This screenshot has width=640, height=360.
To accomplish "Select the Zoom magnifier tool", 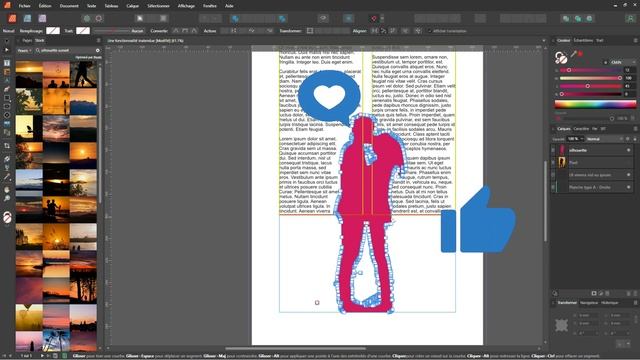I will (7, 198).
